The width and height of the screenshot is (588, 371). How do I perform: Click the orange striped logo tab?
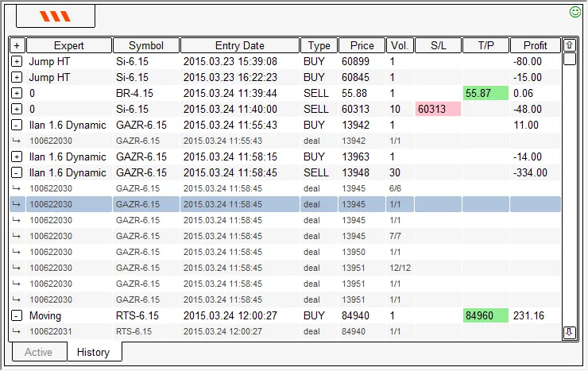(56, 16)
